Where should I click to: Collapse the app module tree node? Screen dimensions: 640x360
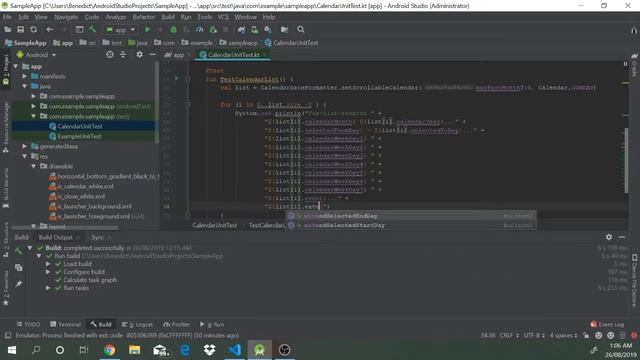tap(16, 66)
